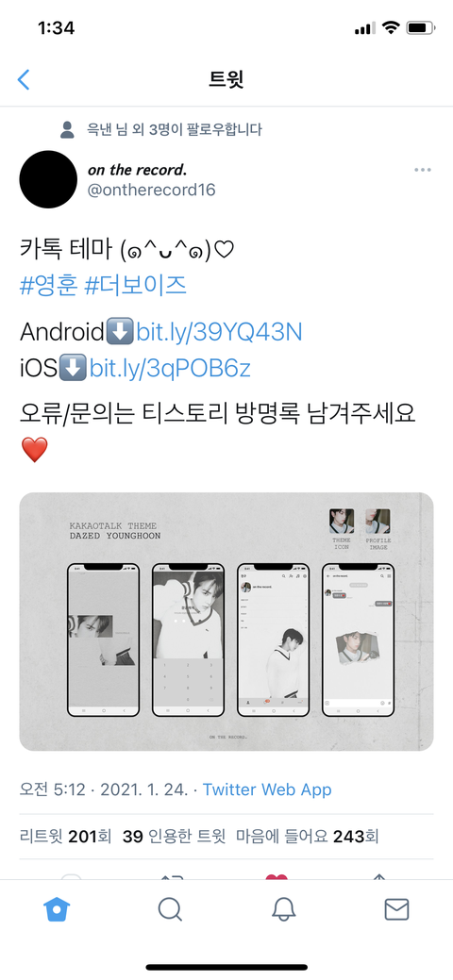
Task: Open the Twitter Web App source link
Action: (267, 789)
